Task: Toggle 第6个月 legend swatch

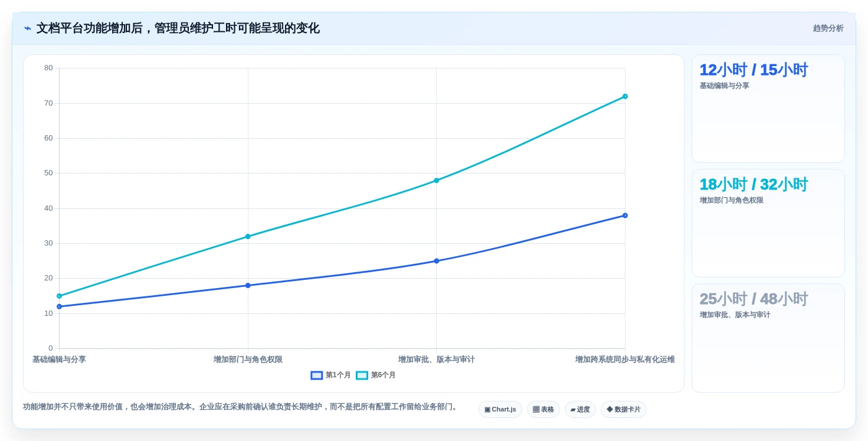Action: coord(362,375)
